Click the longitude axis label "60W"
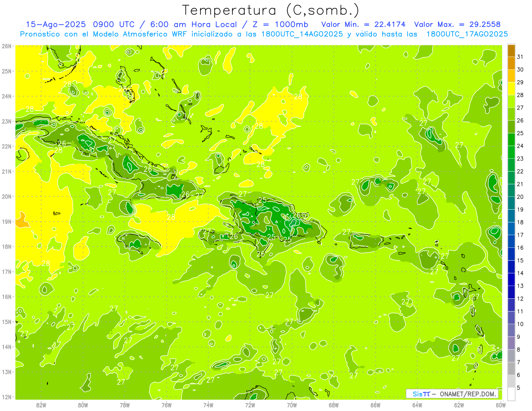 tap(501, 405)
